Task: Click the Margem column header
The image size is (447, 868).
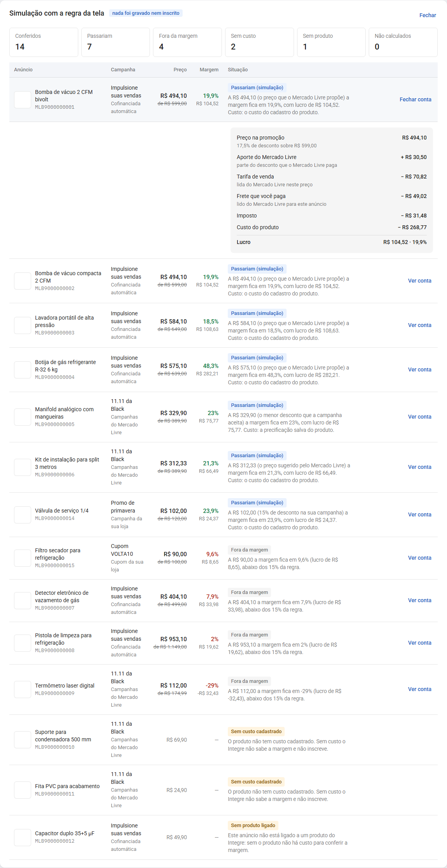Action: 209,70
